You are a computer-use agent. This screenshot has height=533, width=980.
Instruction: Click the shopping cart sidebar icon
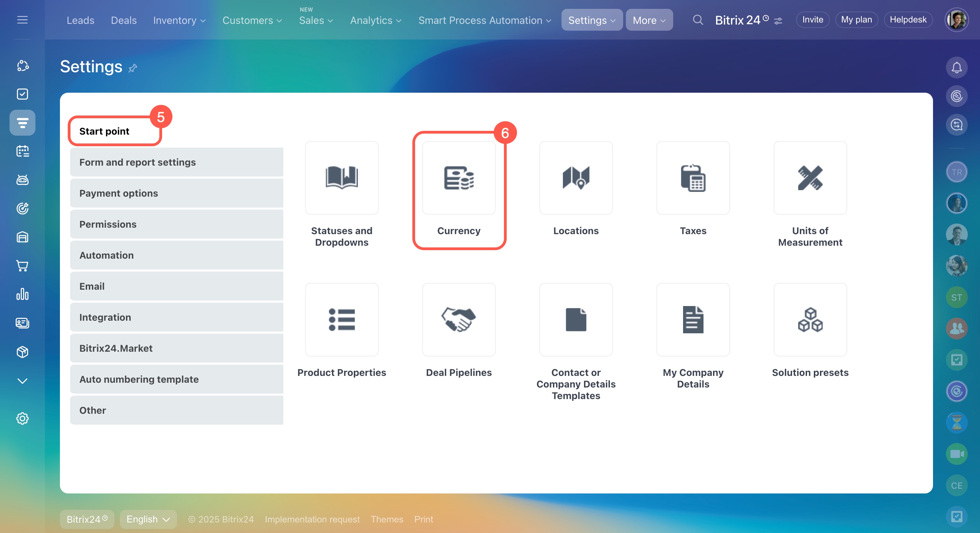(x=22, y=266)
